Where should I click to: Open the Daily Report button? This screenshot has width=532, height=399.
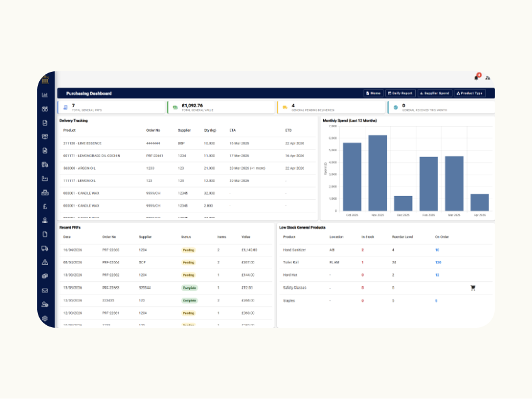[x=400, y=93]
